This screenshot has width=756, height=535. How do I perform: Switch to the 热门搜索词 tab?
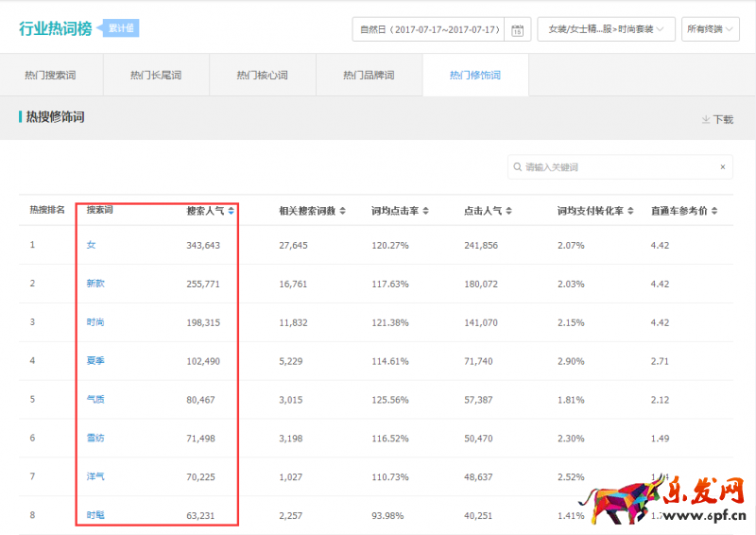coord(51,76)
